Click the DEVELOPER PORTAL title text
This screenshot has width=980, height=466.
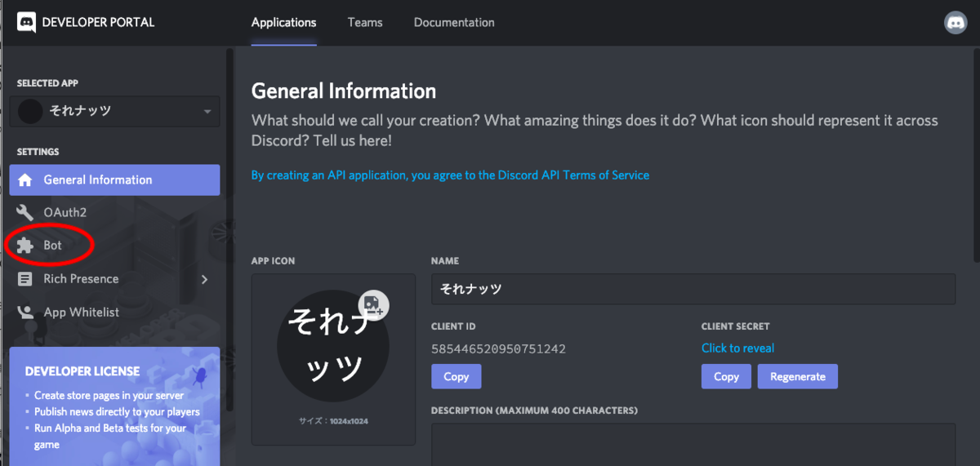pos(100,22)
